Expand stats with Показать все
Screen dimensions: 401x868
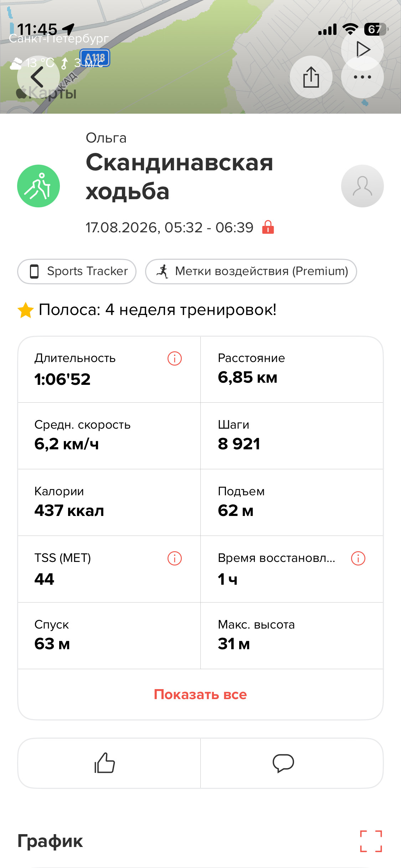tap(200, 694)
